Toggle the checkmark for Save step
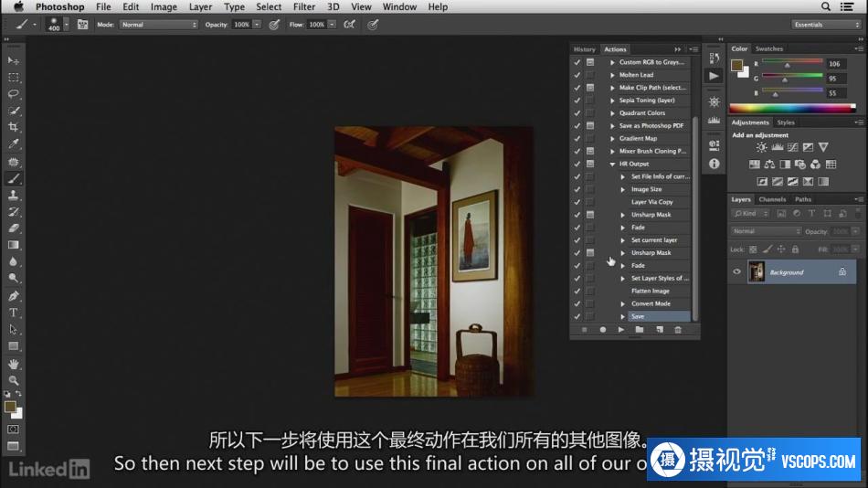The height and width of the screenshot is (488, 868). (x=577, y=317)
